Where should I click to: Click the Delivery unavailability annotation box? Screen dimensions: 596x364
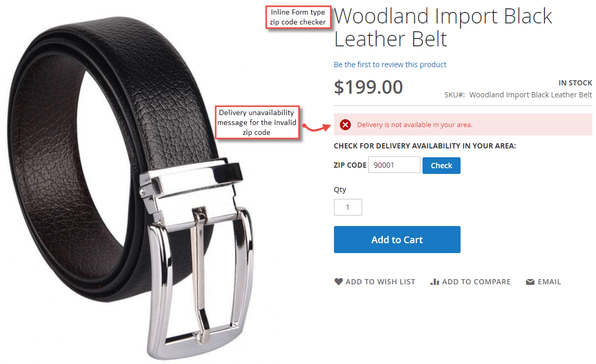(x=256, y=122)
